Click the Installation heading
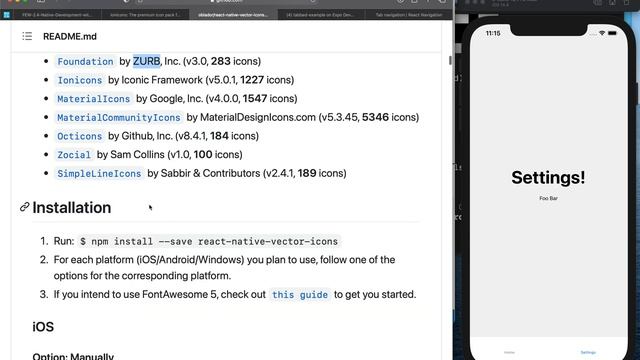Screen dimensions: 640x360 [72, 207]
